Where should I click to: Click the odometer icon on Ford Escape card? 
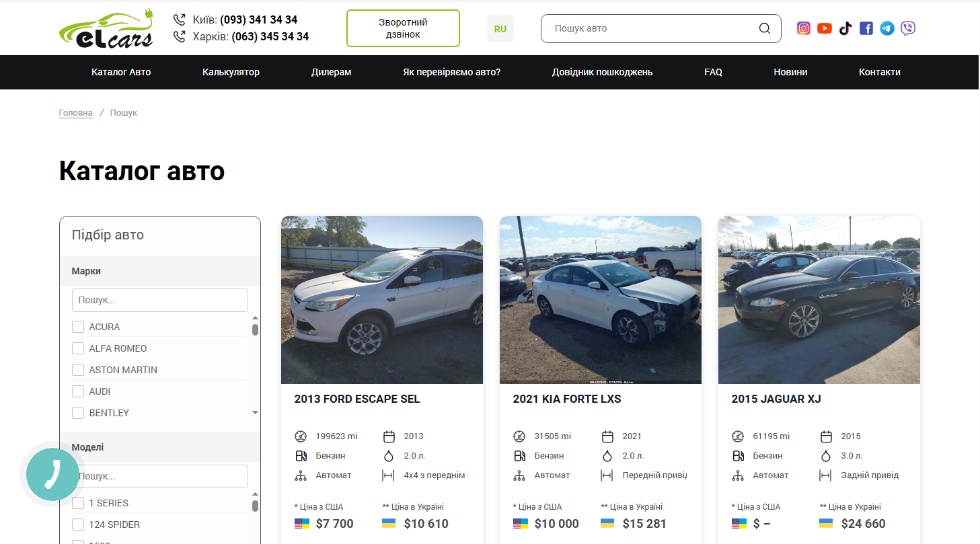[301, 436]
